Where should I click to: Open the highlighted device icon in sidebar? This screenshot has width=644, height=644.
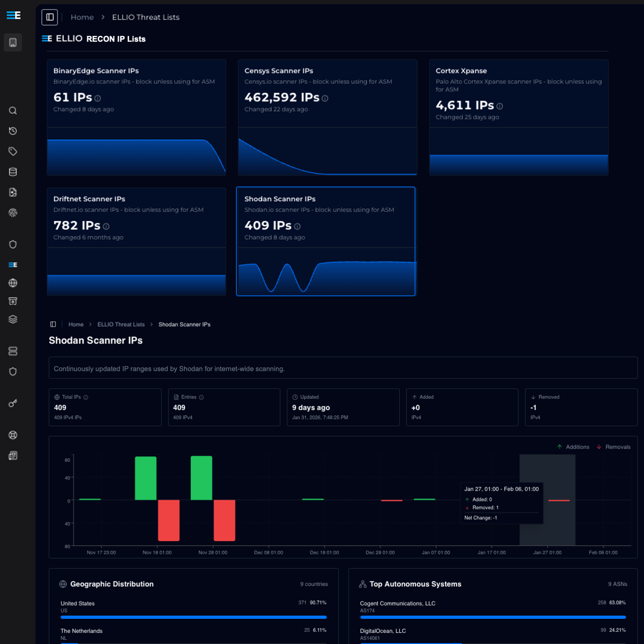point(13,42)
